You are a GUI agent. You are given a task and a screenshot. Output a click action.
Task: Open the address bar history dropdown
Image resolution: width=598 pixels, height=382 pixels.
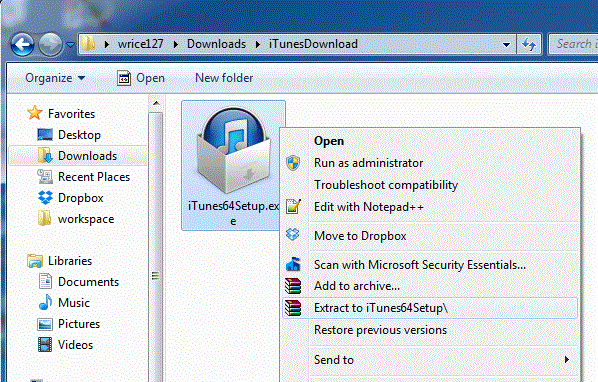tap(506, 45)
